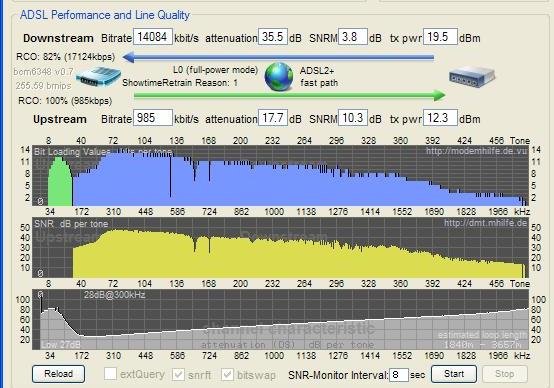This screenshot has width=554, height=388.
Task: Click the SNR-Monitor Interval seconds field
Action: [x=399, y=375]
